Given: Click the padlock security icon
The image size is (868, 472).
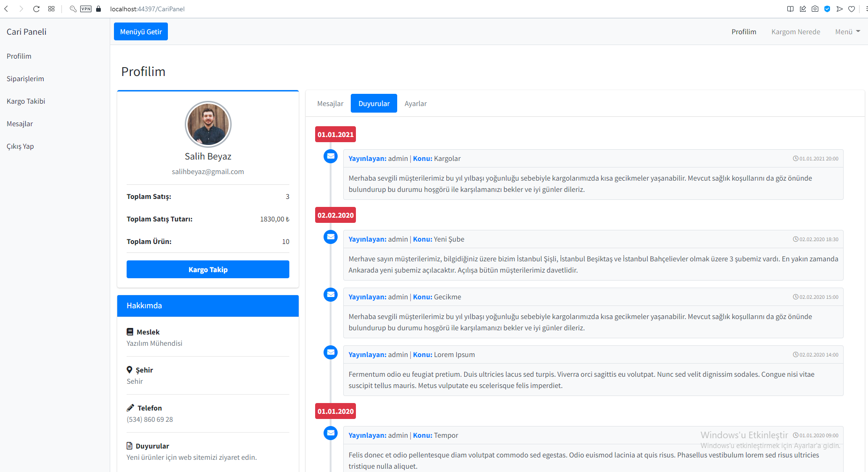Looking at the screenshot, I should pos(98,9).
